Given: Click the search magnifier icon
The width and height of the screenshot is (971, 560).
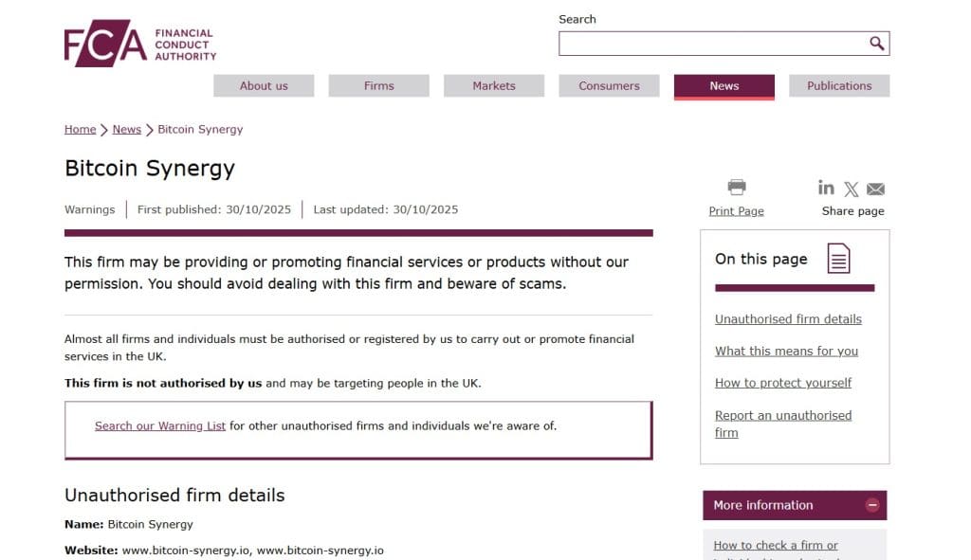Looking at the screenshot, I should point(876,44).
